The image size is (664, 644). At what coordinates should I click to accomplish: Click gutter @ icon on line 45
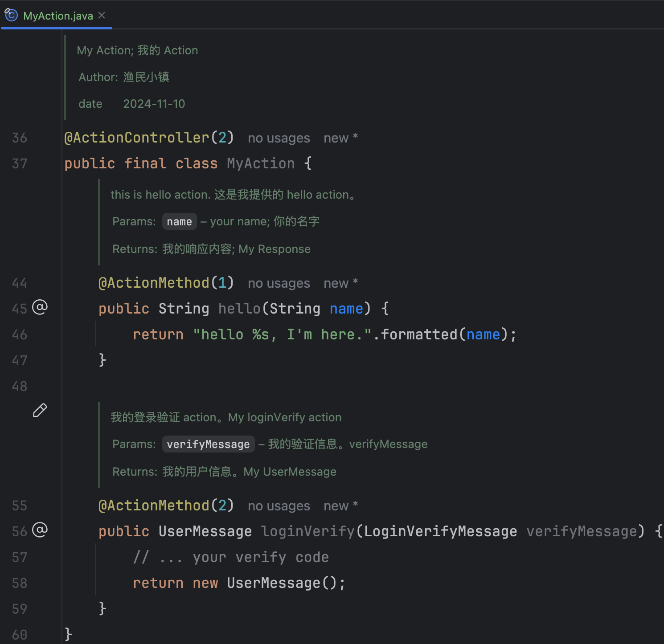click(x=40, y=307)
